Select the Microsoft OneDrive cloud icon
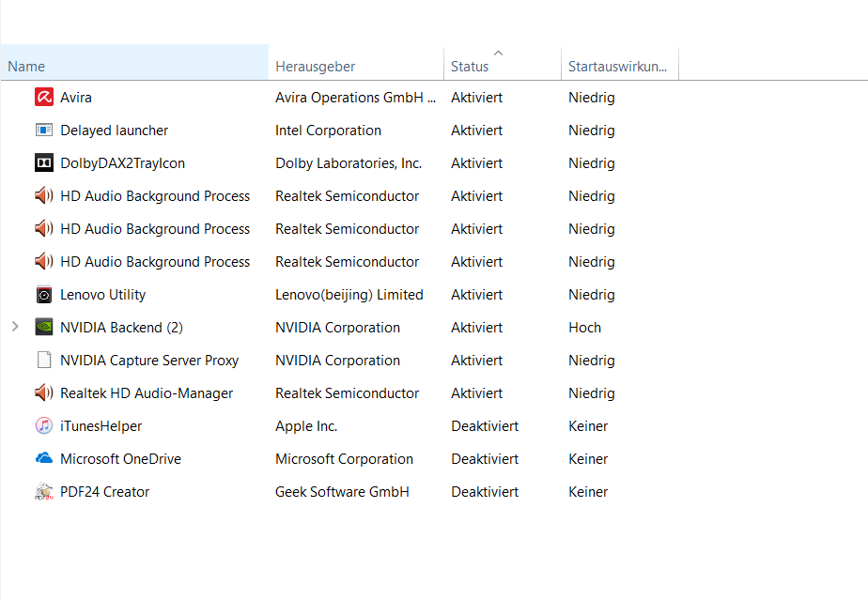This screenshot has width=868, height=600. point(44,458)
